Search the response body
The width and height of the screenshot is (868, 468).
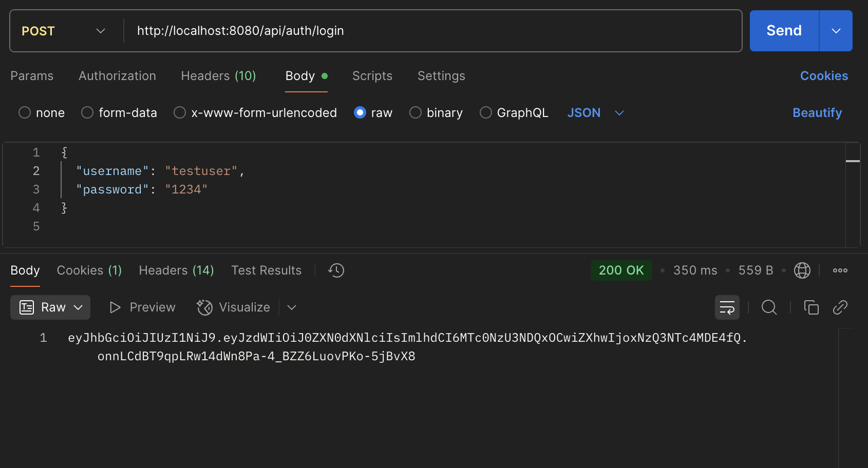[769, 307]
